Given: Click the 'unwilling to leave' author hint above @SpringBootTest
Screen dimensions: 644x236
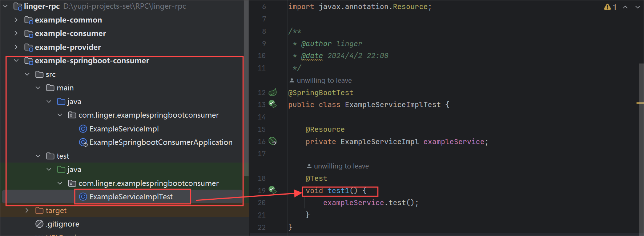Looking at the screenshot, I should [324, 81].
